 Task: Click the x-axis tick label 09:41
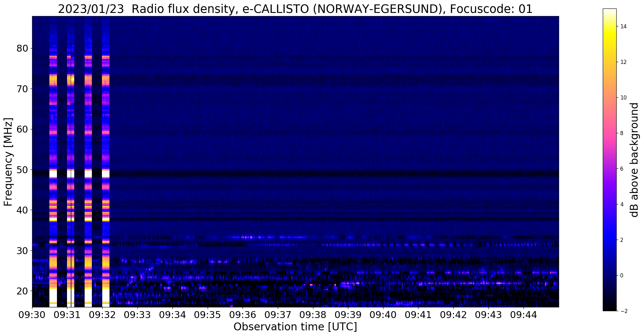(x=418, y=315)
